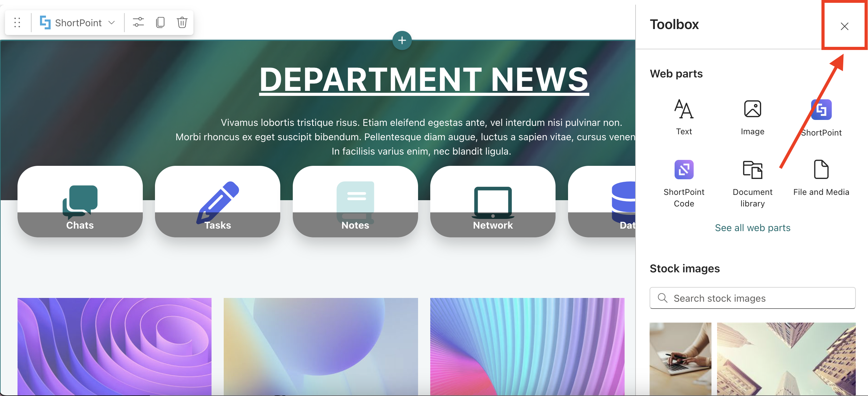Click the web part drag handle icon
868x396 pixels.
click(17, 22)
